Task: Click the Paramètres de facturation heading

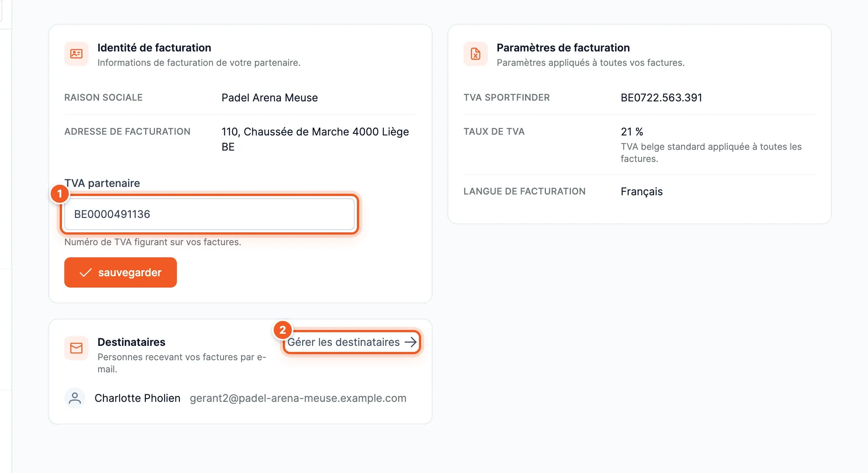Action: pos(563,48)
